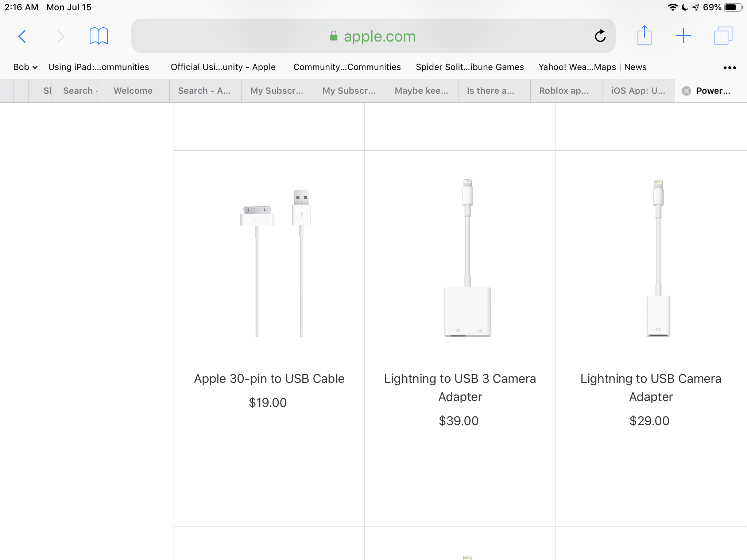Screen dimensions: 747x560
Task: Open the share sheet icon
Action: 644,36
